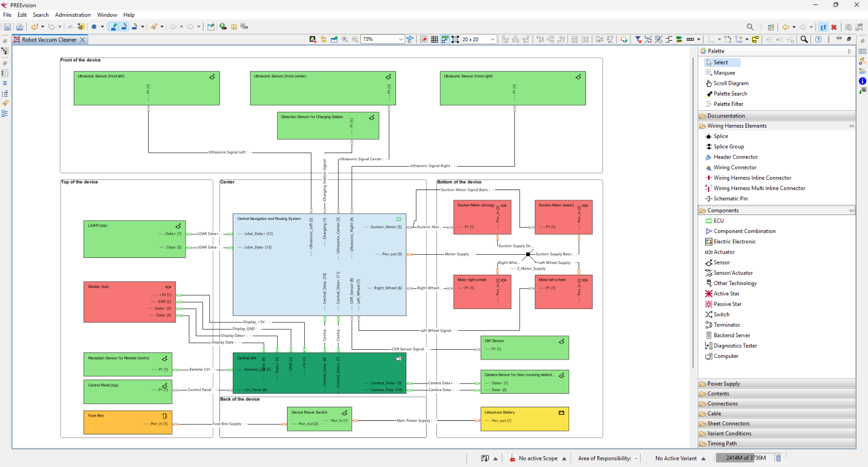Viewport: 868px width, 467px height.
Task: Expand the Timing Path palette drawer
Action: click(x=777, y=443)
